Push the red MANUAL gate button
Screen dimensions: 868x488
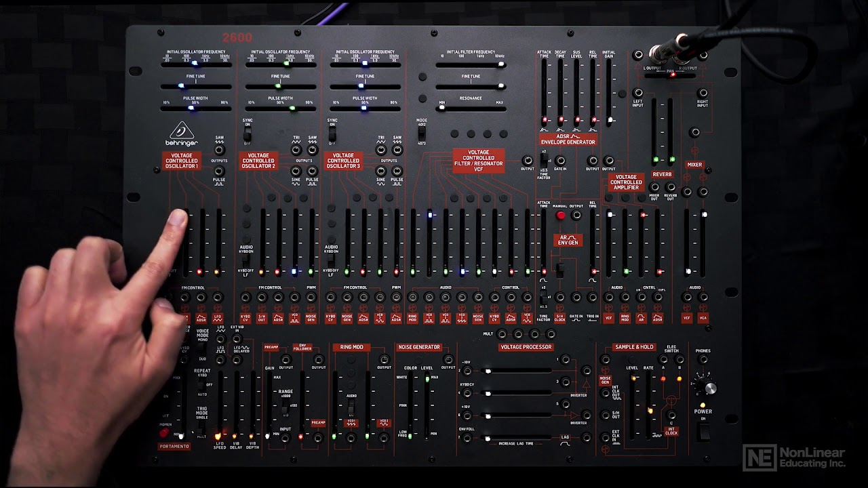(x=560, y=216)
